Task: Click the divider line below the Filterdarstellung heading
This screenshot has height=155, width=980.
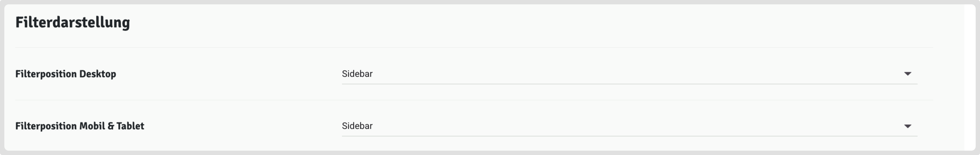Action: (474, 48)
